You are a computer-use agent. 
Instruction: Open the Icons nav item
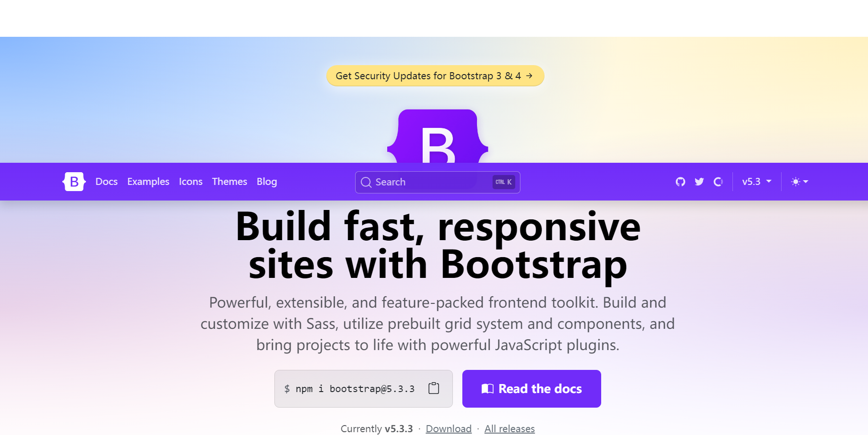coord(191,182)
